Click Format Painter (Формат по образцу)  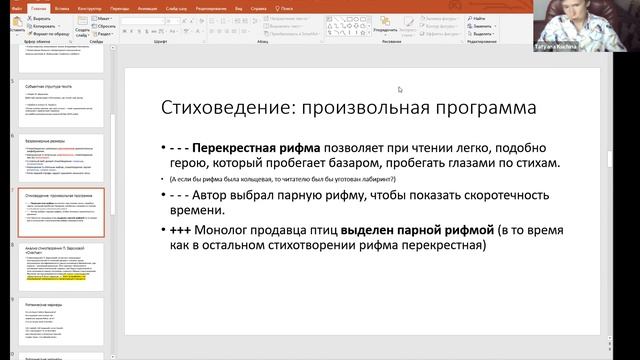tap(48, 34)
